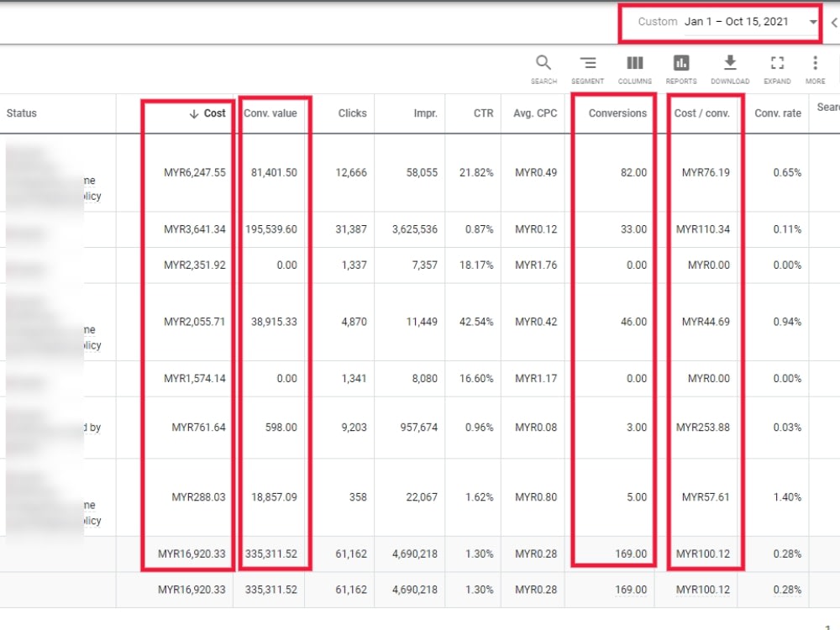The height and width of the screenshot is (630, 840).
Task: Select the cost cell MYR2,055.71
Action: click(x=195, y=322)
